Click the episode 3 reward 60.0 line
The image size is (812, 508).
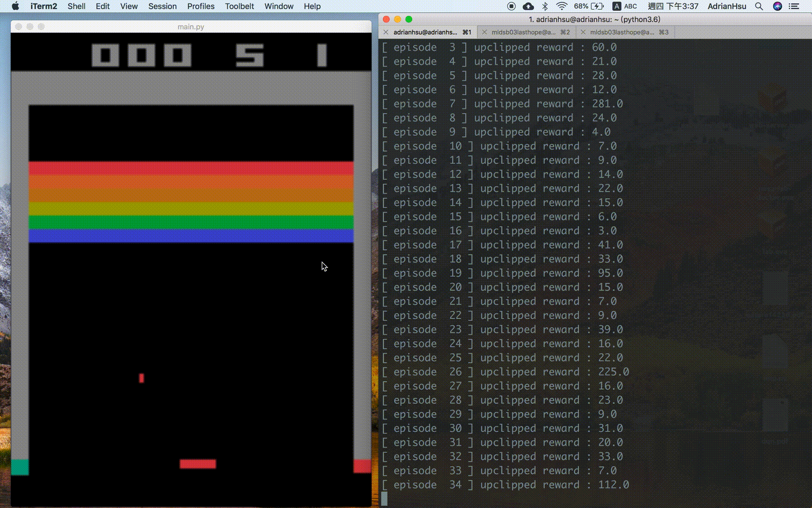(499, 47)
